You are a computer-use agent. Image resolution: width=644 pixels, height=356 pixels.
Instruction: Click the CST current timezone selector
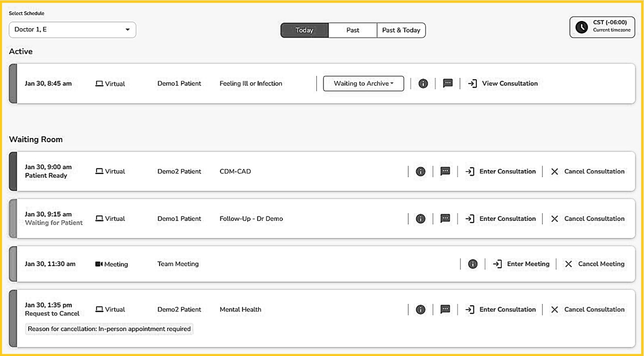602,27
